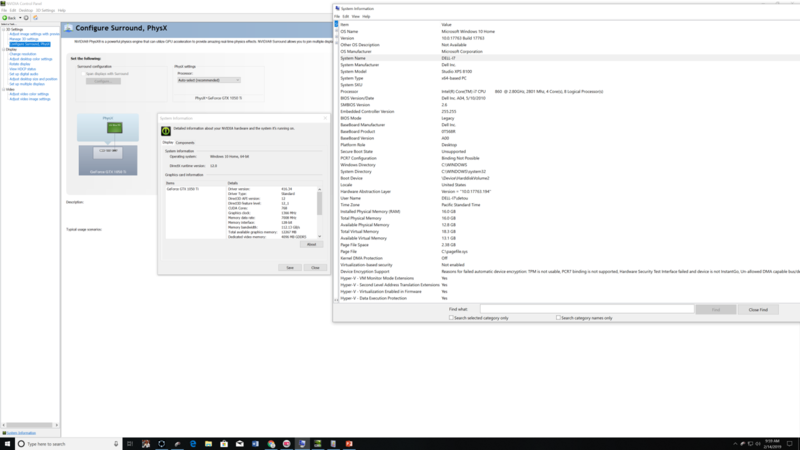Image resolution: width=800 pixels, height=450 pixels.
Task: Click the Back arrow in NVIDIA Control Panel toolbar
Action: tap(5, 18)
